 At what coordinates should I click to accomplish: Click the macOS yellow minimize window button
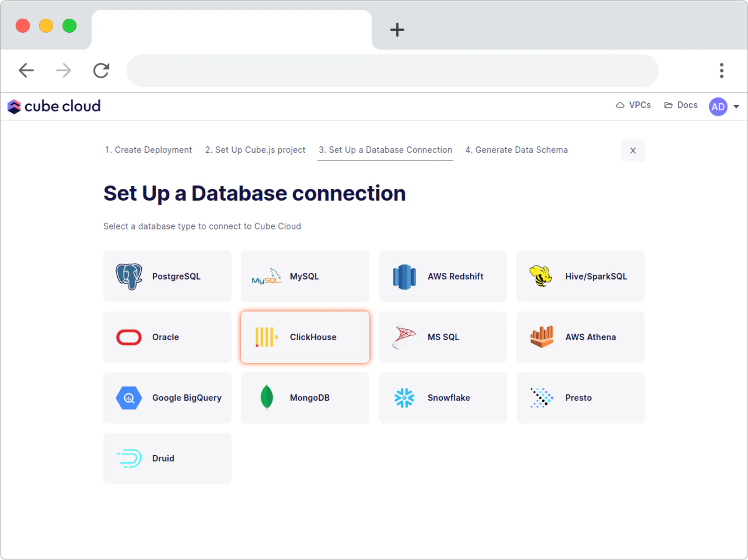pos(46,26)
